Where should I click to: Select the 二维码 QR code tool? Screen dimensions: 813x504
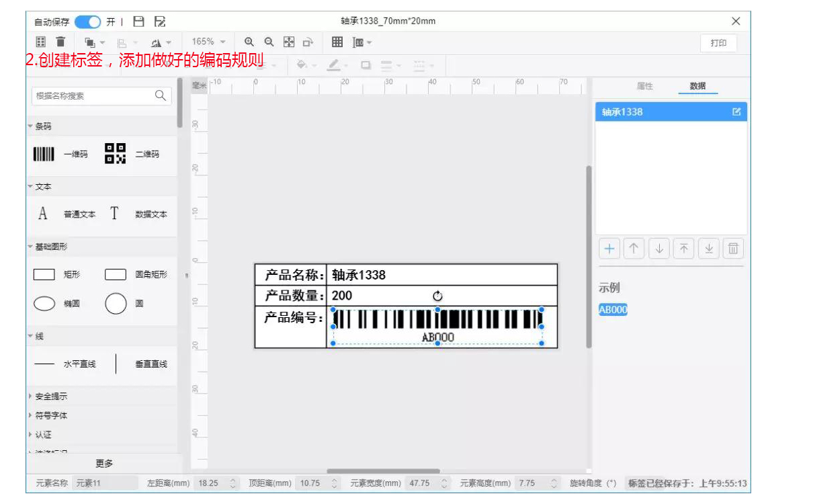tap(132, 154)
